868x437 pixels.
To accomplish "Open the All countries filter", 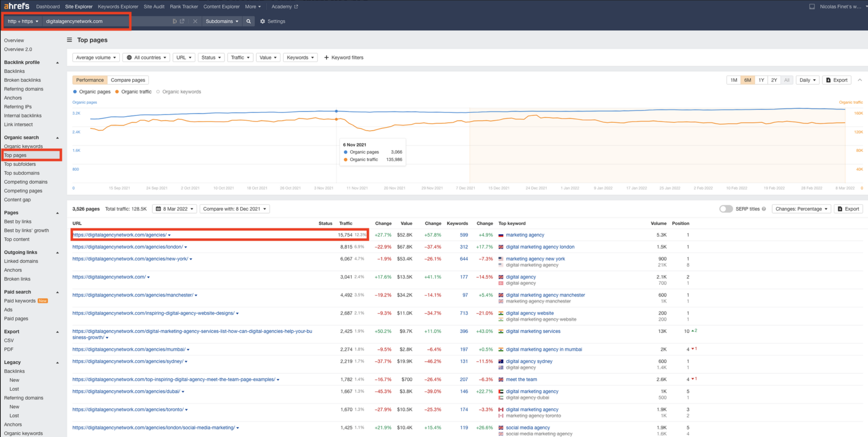I will [146, 58].
